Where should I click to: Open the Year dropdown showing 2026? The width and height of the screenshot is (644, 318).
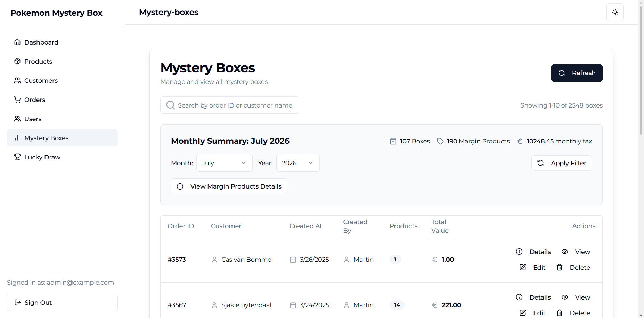point(298,163)
